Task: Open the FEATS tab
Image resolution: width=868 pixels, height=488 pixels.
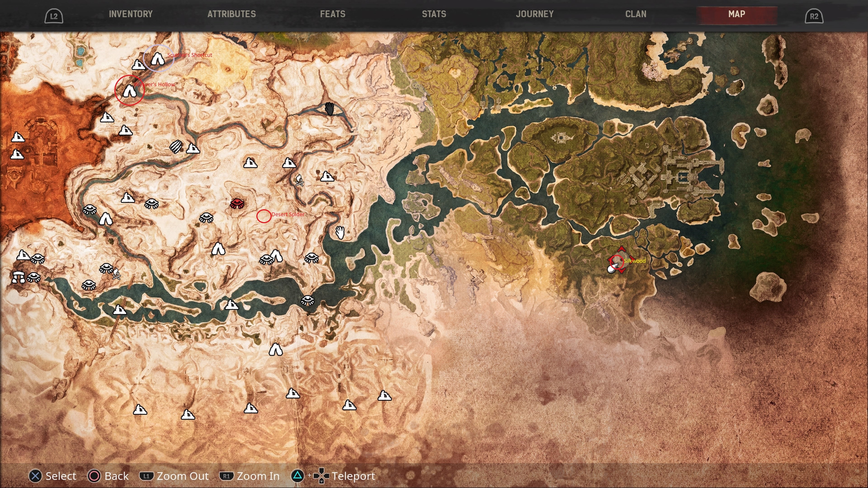Action: 333,14
